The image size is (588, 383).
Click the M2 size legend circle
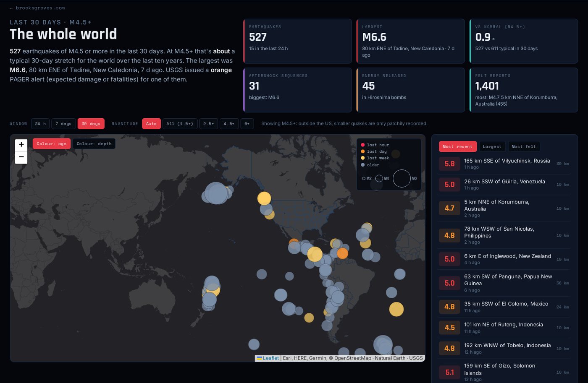pyautogui.click(x=364, y=178)
